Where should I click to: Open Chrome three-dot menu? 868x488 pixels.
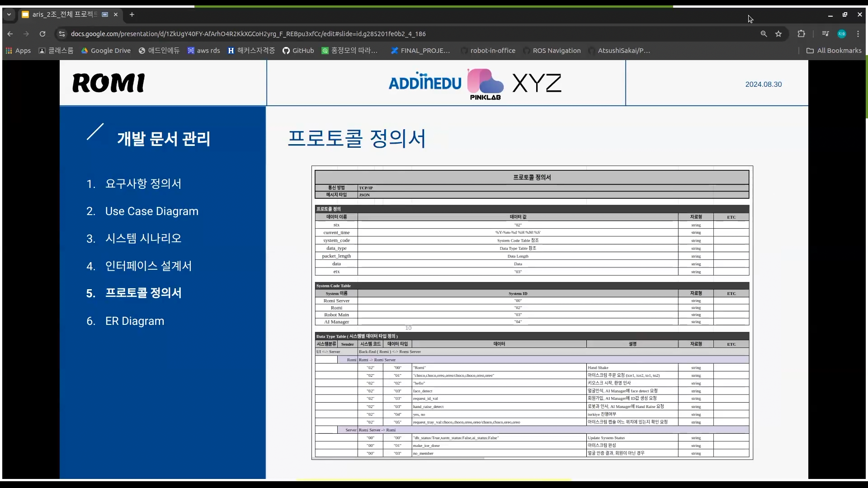coord(858,34)
